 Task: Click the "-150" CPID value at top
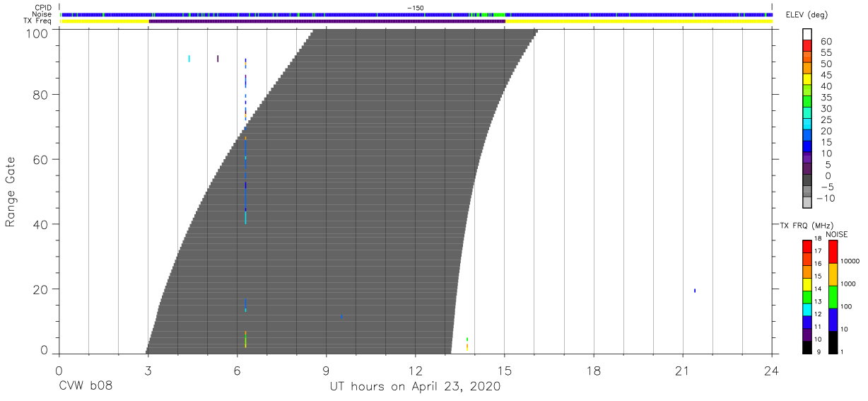pos(416,8)
